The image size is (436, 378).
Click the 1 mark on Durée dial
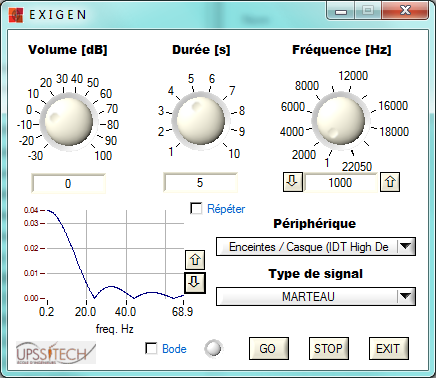coord(171,152)
